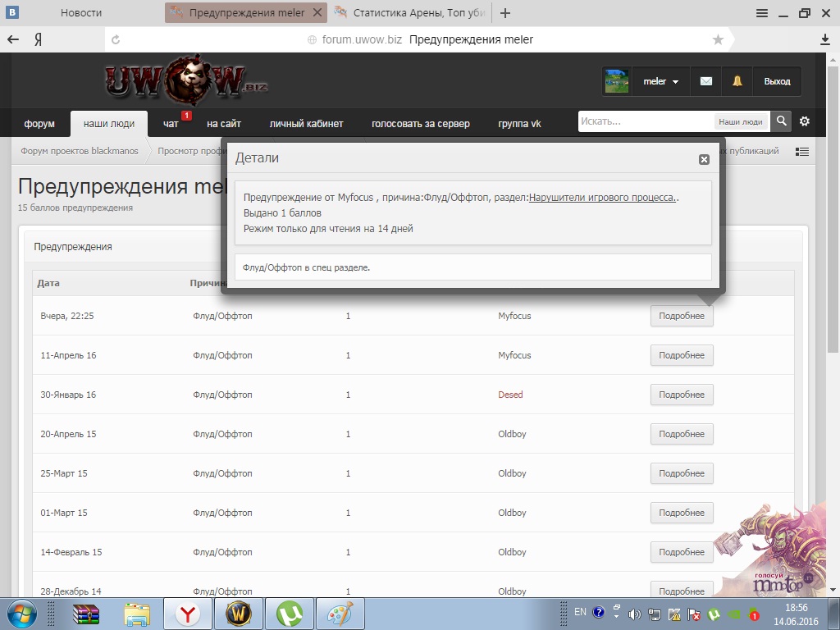This screenshot has height=630, width=840.
Task: Open the Нарушители игрового процесса link
Action: 603,198
